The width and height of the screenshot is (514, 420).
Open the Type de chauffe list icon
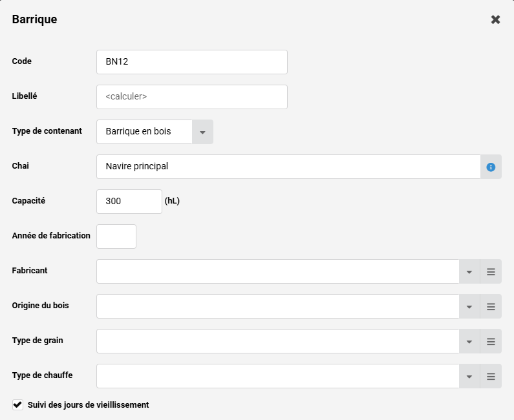pos(491,376)
